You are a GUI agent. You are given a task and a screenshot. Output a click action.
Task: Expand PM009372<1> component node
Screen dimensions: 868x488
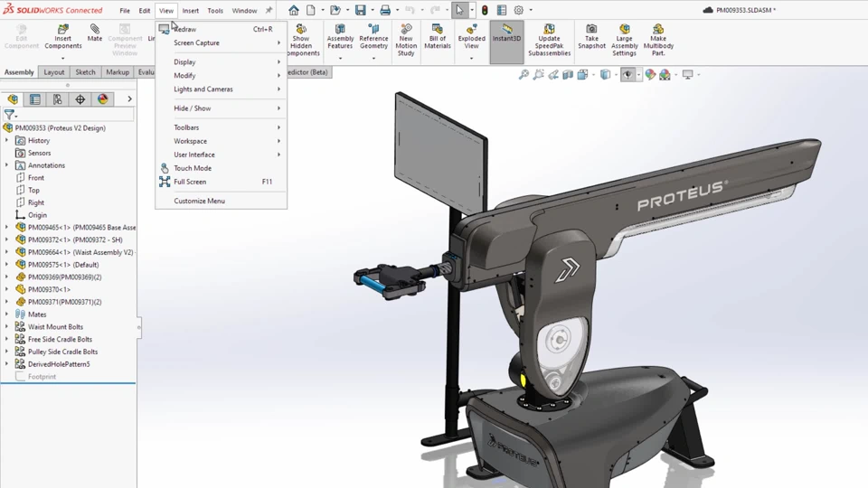pyautogui.click(x=6, y=239)
